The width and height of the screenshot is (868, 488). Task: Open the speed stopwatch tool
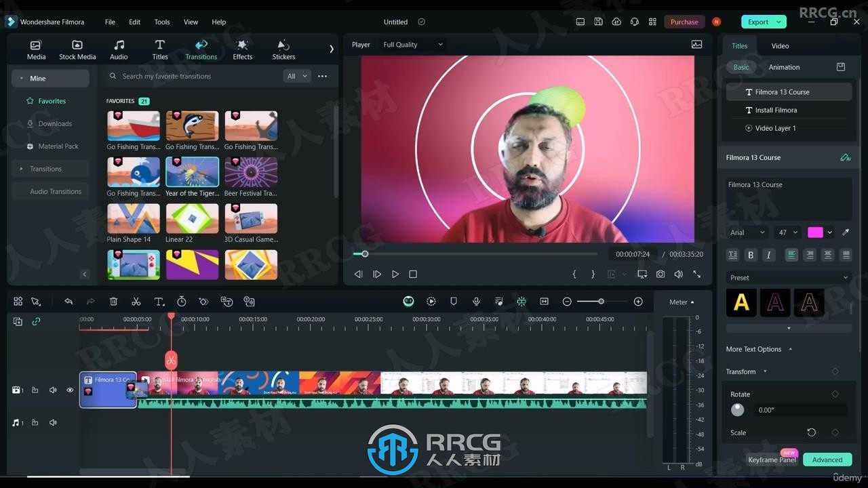coord(182,302)
